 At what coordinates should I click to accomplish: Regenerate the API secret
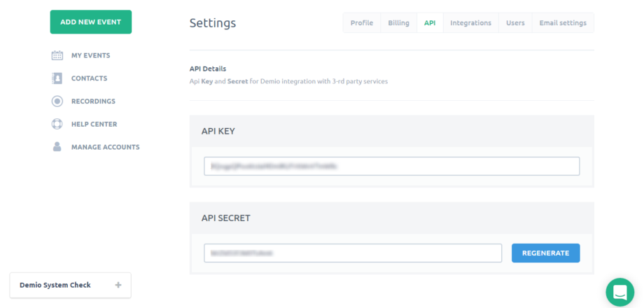tap(545, 253)
